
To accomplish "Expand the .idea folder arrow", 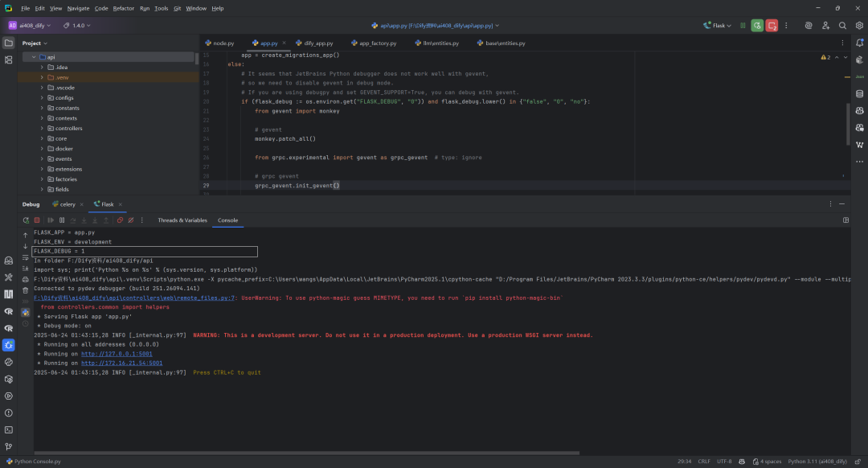I will (42, 67).
